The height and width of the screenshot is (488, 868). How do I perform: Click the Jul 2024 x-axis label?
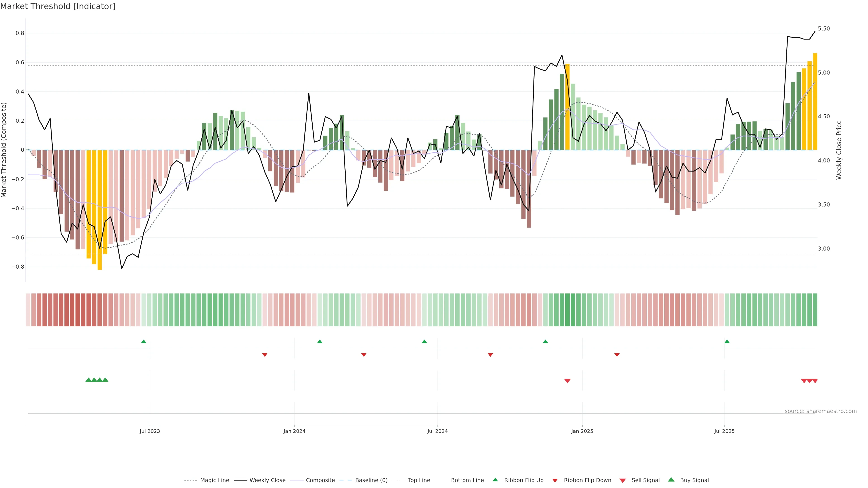tap(437, 431)
